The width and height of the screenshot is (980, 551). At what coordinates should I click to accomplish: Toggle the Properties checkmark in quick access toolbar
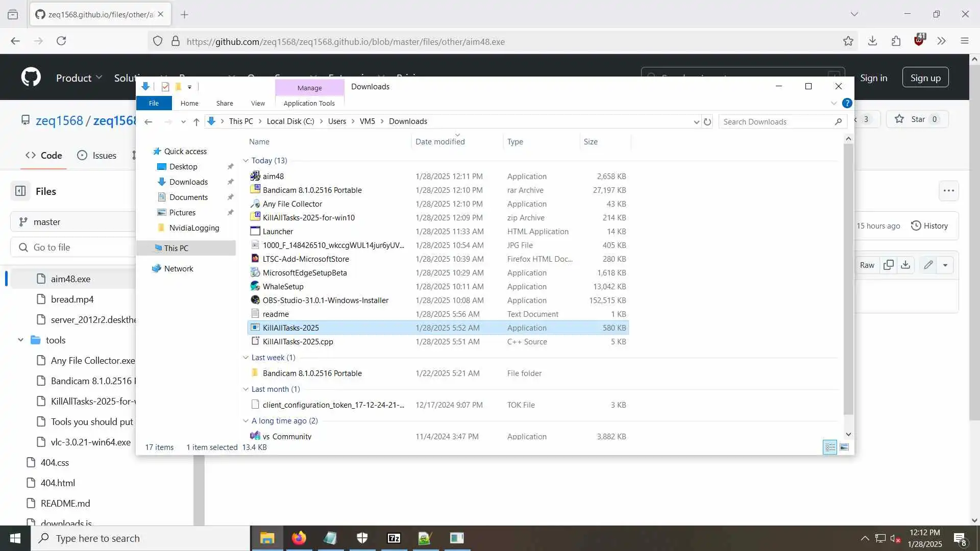[165, 87]
